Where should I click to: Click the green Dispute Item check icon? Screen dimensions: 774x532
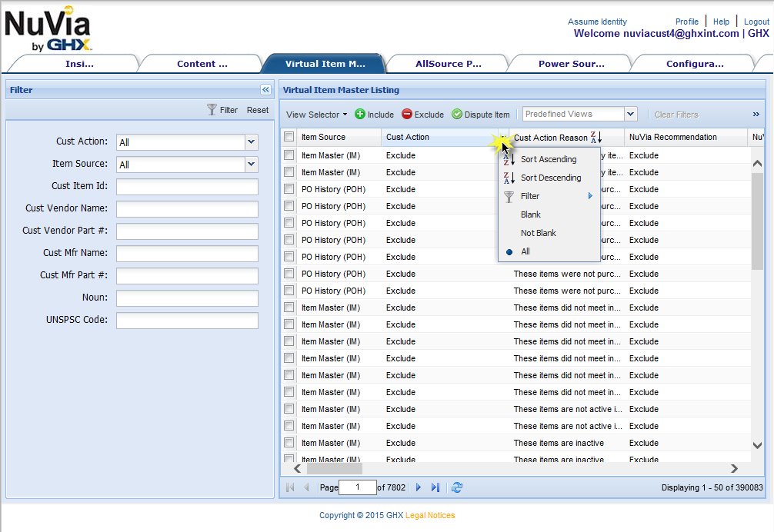pos(457,114)
